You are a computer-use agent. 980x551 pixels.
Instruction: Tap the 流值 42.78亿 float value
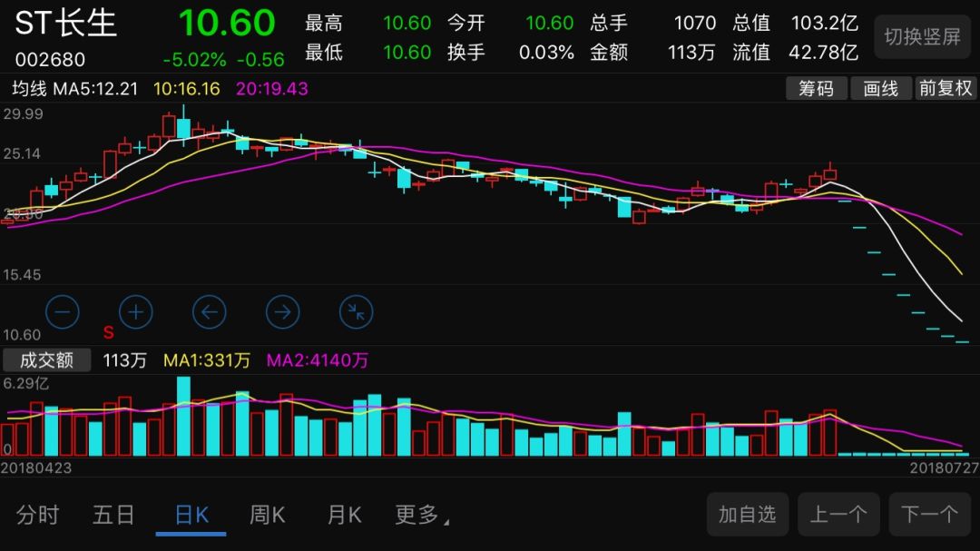(795, 52)
